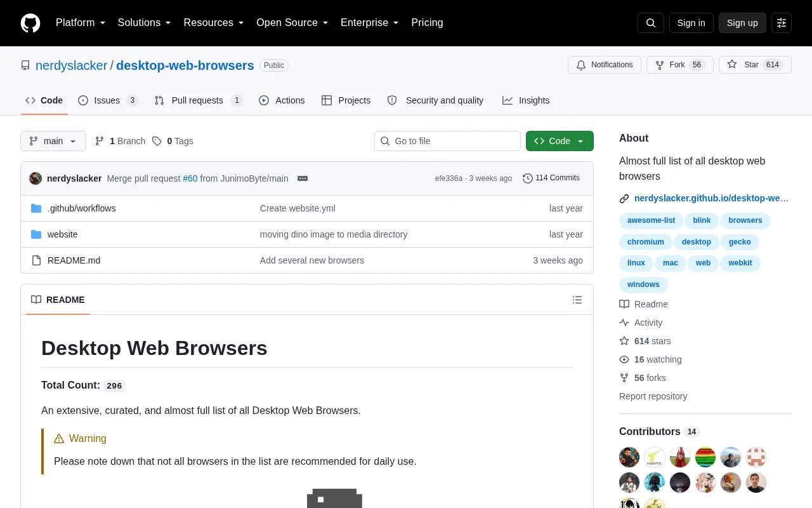
Task: Open the Resources menu
Action: 214,23
